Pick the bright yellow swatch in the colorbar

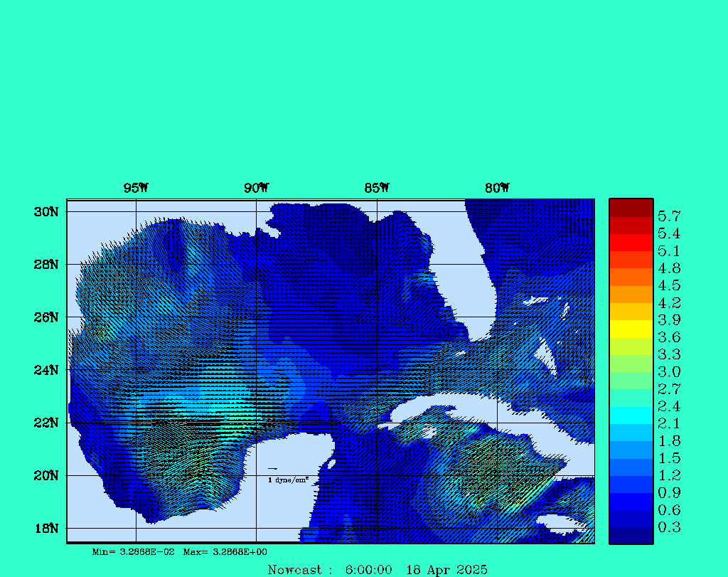click(x=631, y=329)
